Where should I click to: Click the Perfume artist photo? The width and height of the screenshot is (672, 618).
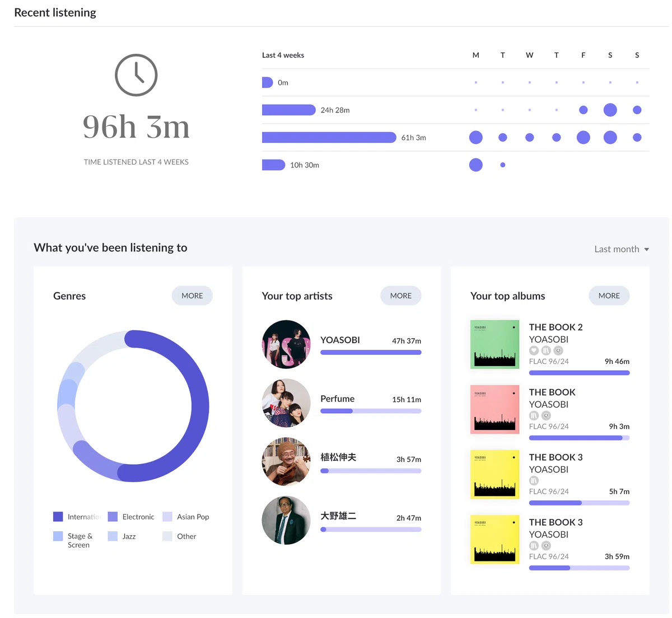coord(286,403)
